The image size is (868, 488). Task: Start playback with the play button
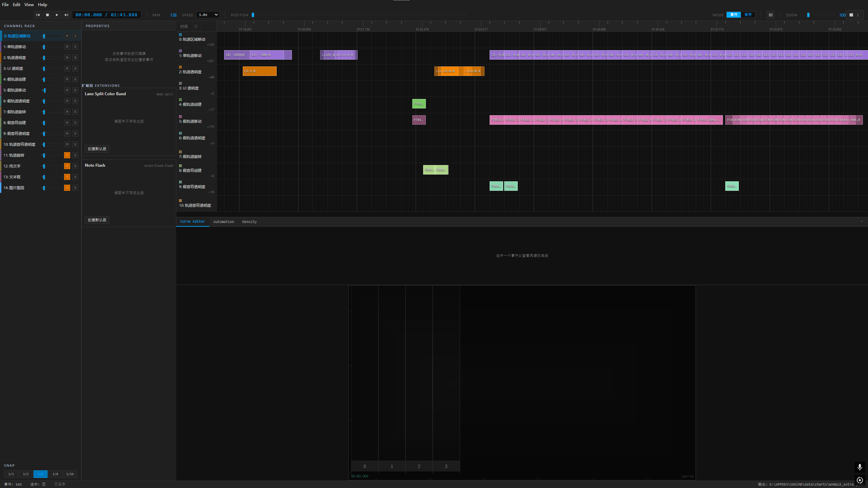[57, 15]
